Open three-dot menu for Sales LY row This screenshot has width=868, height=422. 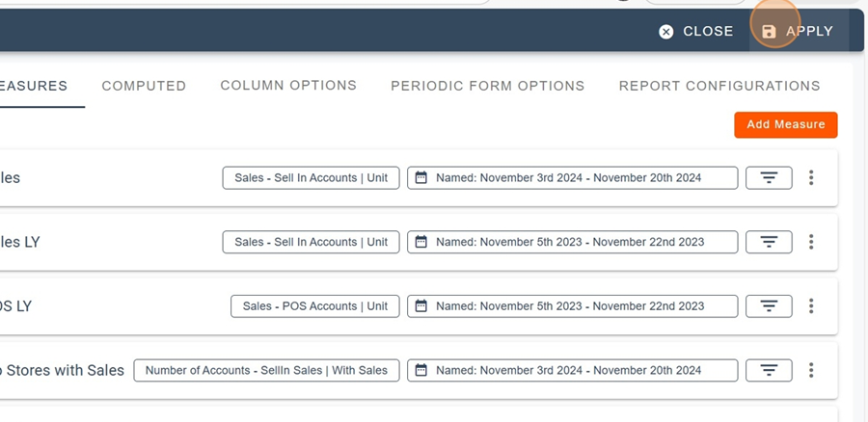point(811,242)
